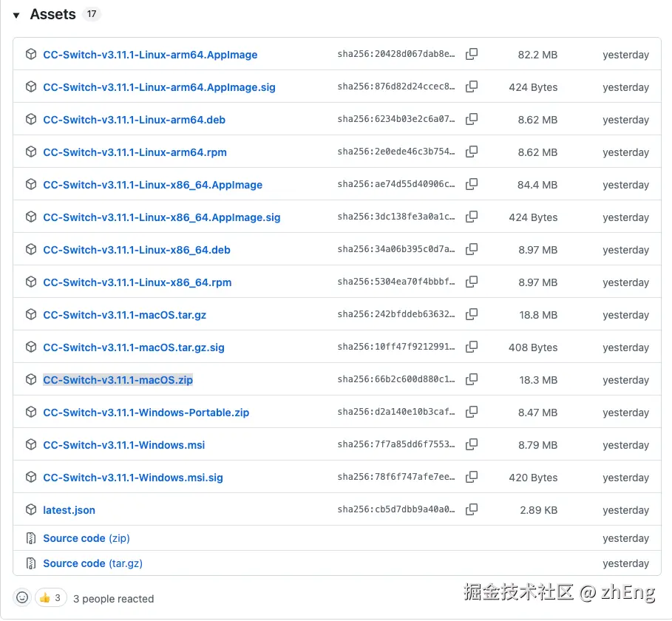The image size is (672, 621).
Task: Copy the SHA256 of macOS.zip
Action: click(472, 379)
